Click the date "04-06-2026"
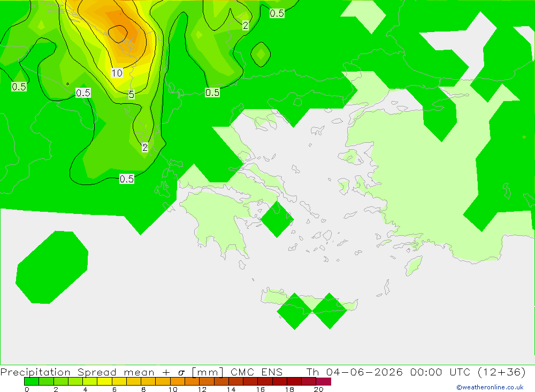 [364, 372]
